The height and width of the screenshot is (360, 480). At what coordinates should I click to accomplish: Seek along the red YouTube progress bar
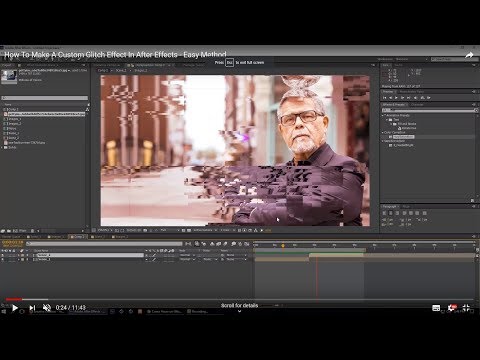pyautogui.click(x=240, y=299)
